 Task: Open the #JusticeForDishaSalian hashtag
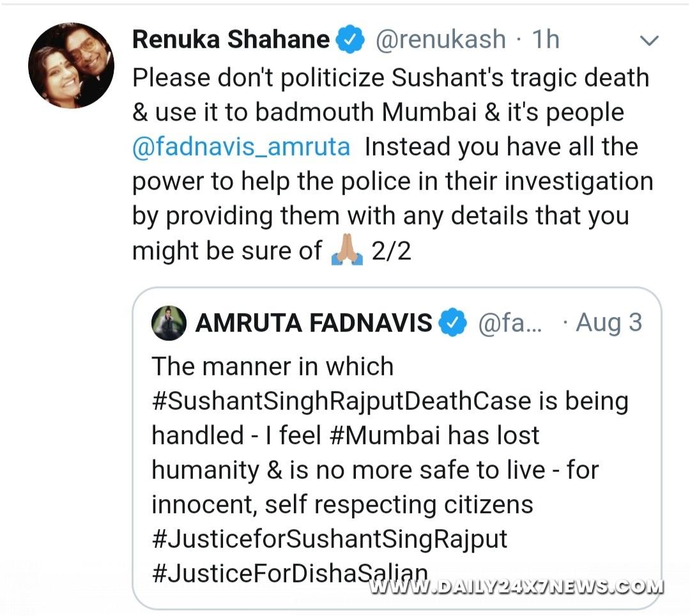pyautogui.click(x=289, y=573)
